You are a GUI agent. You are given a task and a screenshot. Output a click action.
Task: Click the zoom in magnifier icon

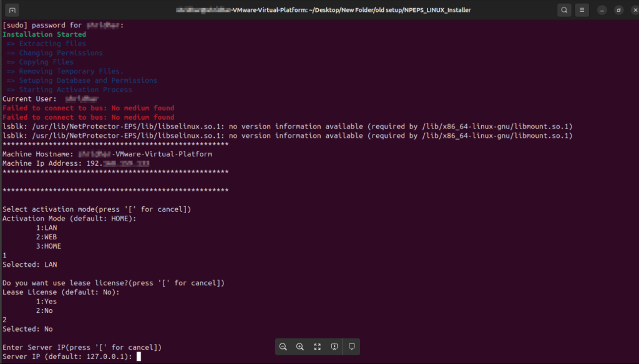click(300, 347)
